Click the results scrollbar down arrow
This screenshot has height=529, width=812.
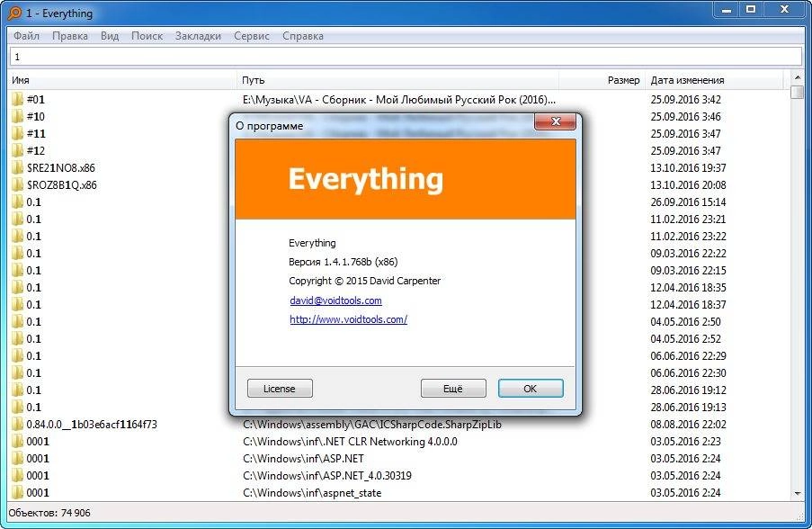pyautogui.click(x=798, y=494)
